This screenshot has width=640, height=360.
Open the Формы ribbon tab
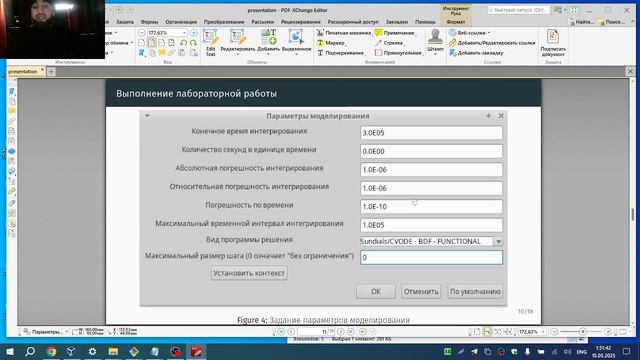click(149, 22)
